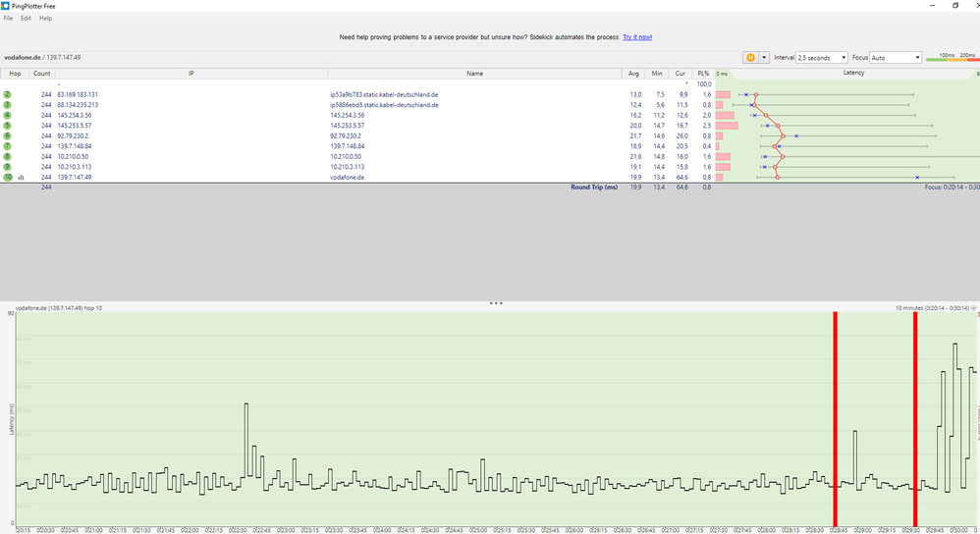Follow the 'Try it now!' link
Screen dimensions: 980x534
coord(637,37)
